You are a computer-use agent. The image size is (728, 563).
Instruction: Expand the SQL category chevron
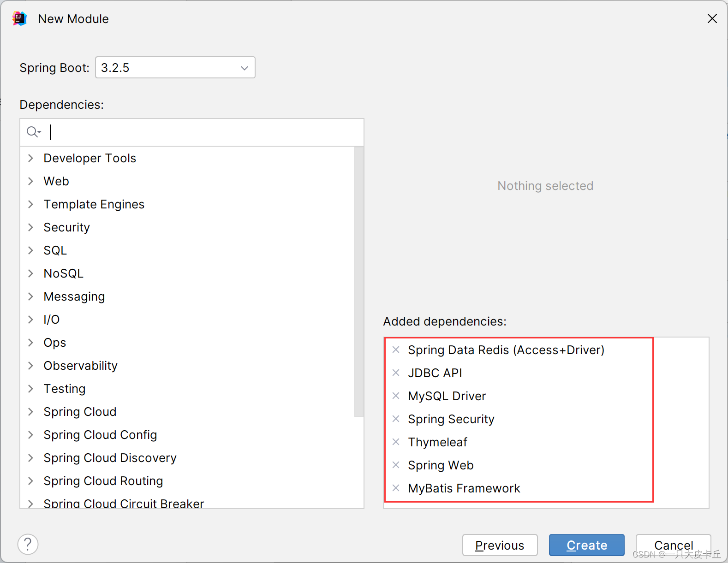click(30, 250)
